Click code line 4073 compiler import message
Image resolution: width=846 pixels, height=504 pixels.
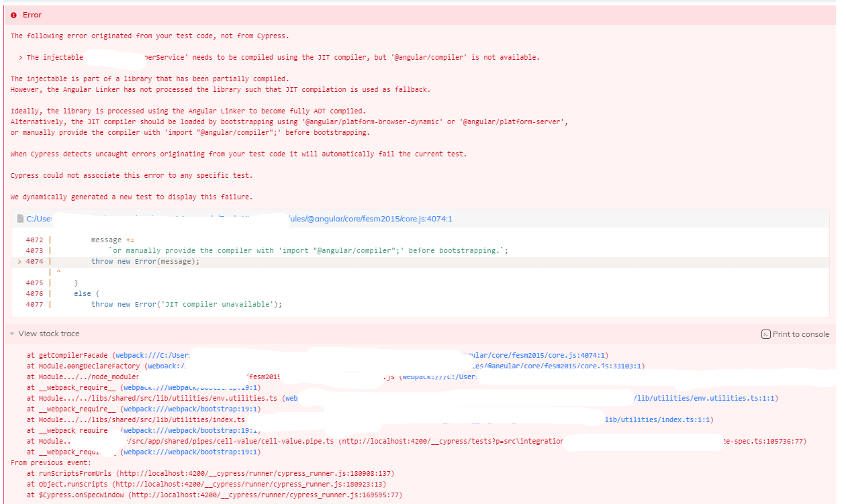[308, 250]
